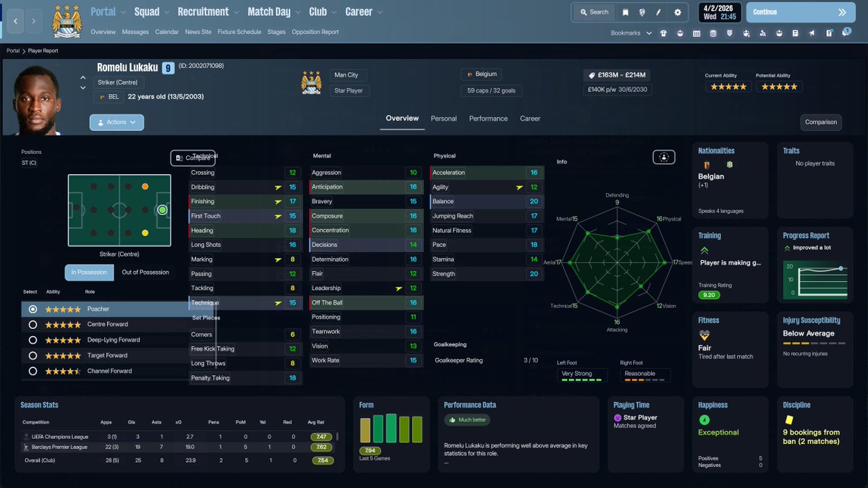The width and height of the screenshot is (868, 488).
Task: Open the database stack bookmark icon
Action: click(713, 33)
